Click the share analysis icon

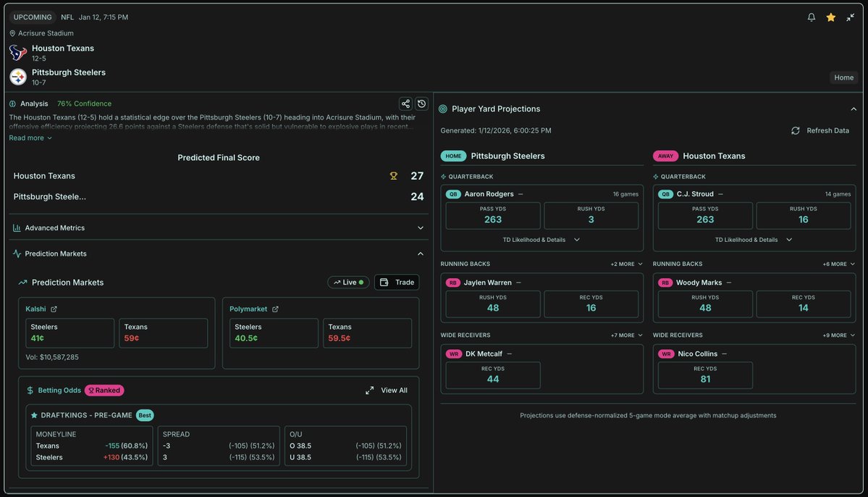405,104
